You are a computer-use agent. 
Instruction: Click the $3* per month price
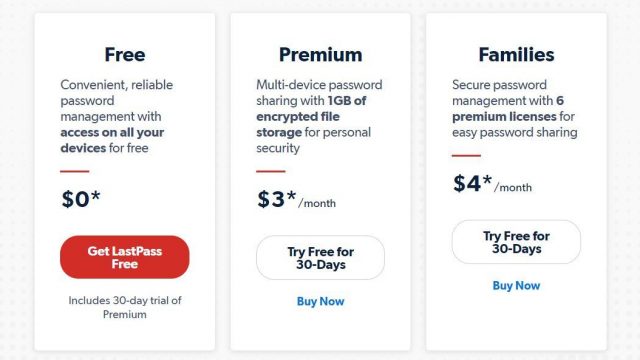pos(296,199)
